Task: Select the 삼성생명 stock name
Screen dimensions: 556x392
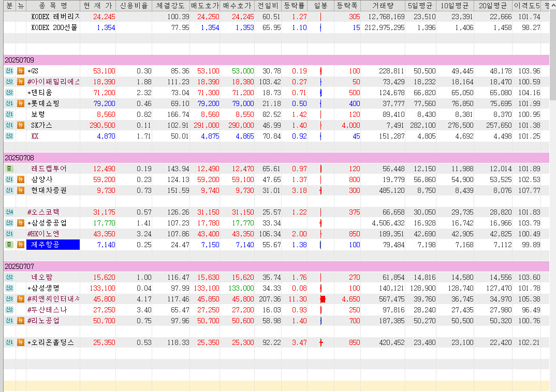Action: click(43, 288)
